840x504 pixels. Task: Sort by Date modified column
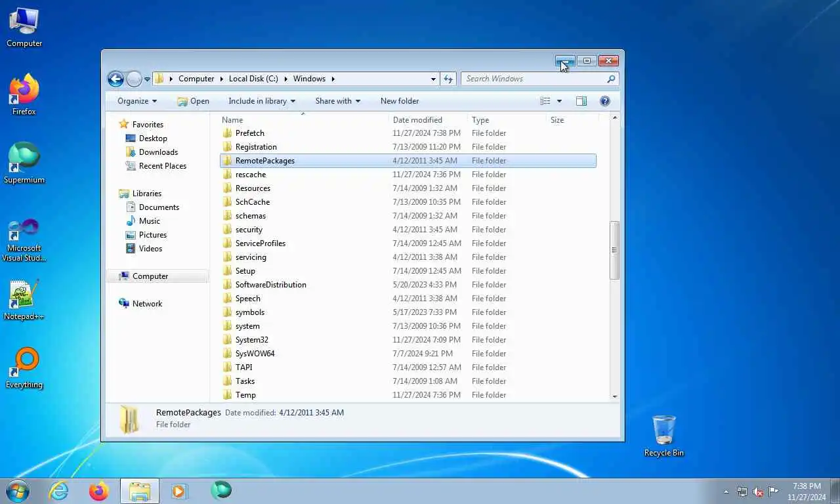tap(417, 120)
